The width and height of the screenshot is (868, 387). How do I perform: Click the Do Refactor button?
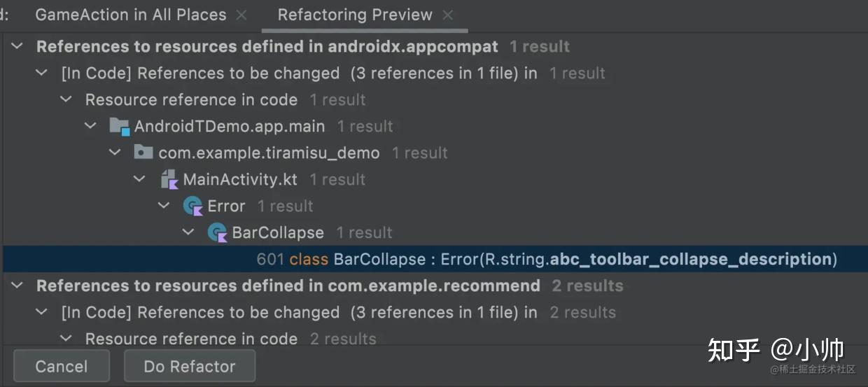pos(189,366)
